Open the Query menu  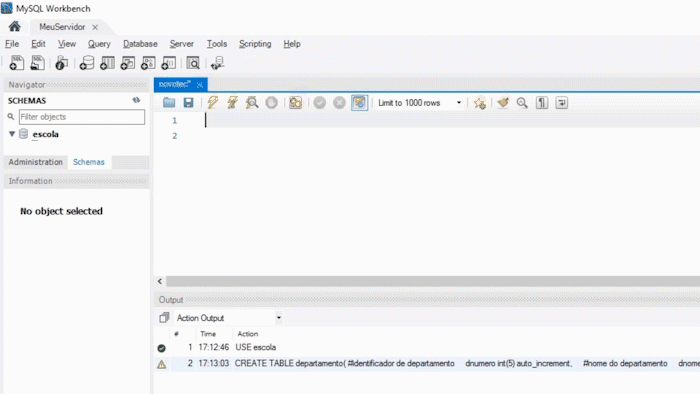point(99,44)
